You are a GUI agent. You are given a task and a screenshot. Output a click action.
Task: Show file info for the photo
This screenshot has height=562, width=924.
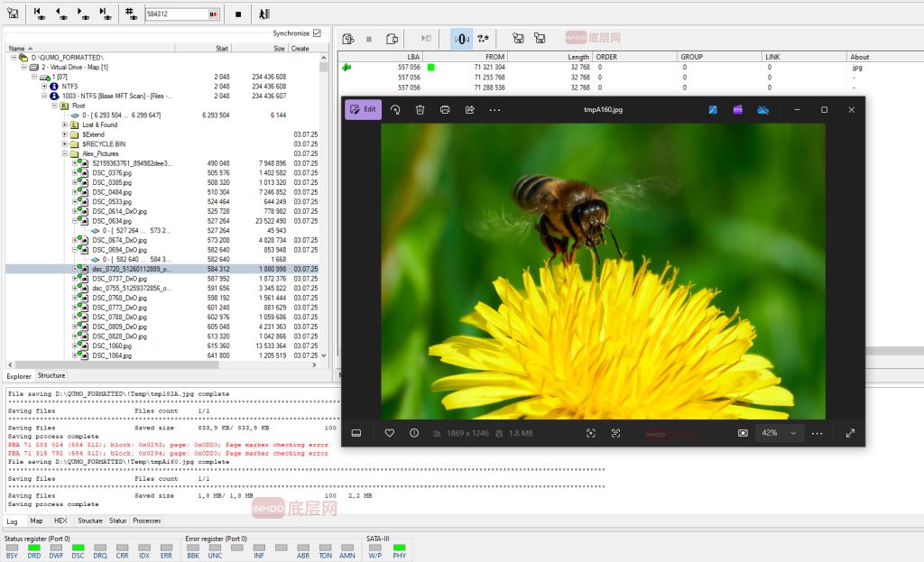point(414,433)
